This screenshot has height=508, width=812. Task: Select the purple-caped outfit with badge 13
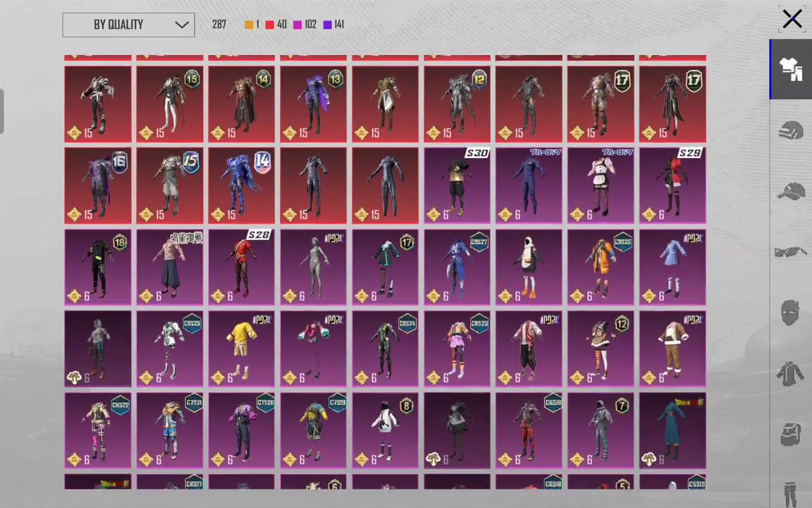click(313, 104)
